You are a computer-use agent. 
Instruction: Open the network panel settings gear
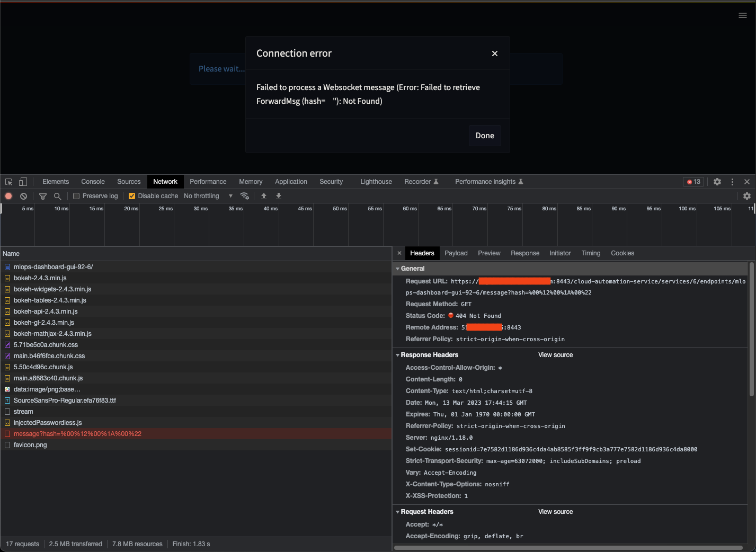[747, 196]
